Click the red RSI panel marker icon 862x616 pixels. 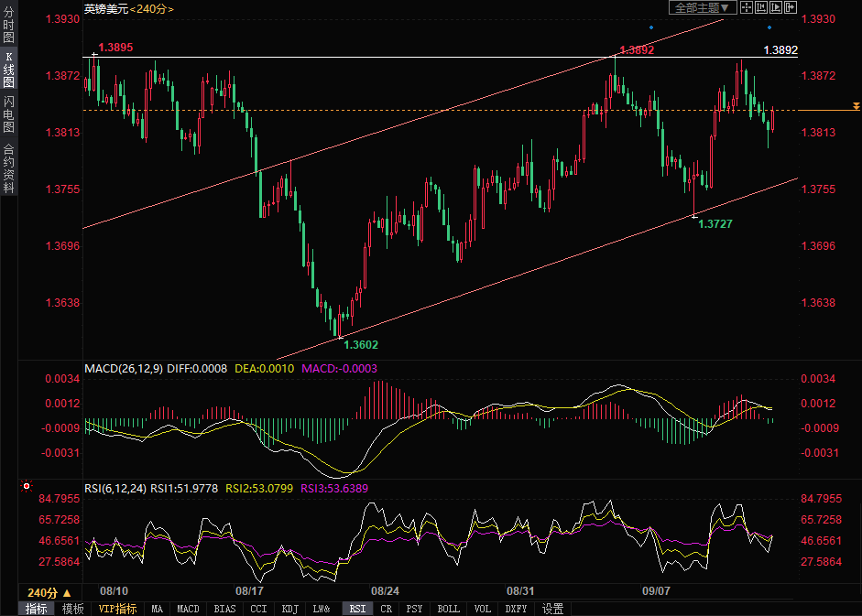click(27, 486)
